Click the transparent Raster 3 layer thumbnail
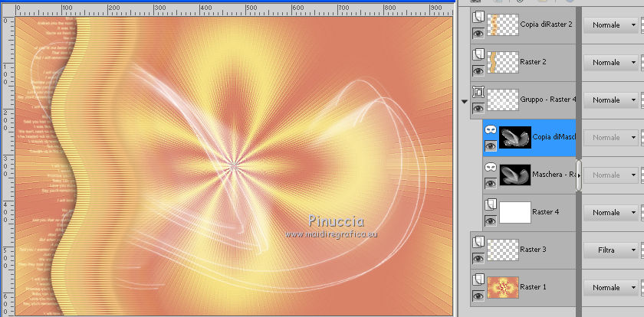This screenshot has height=317, width=644. [503, 250]
